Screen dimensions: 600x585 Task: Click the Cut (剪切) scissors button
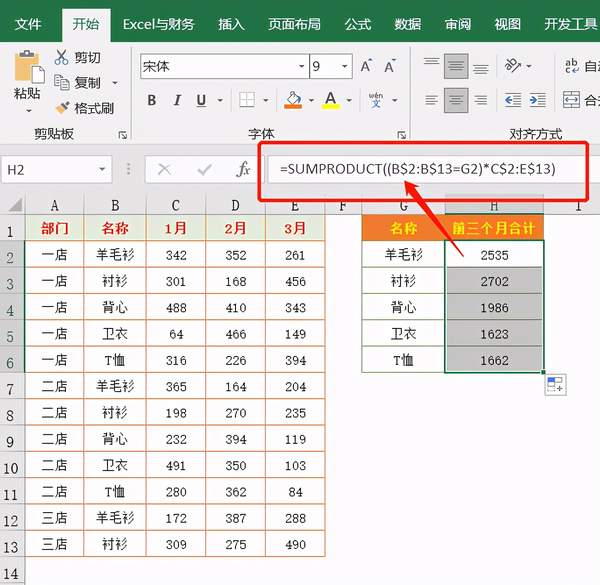coord(78,58)
